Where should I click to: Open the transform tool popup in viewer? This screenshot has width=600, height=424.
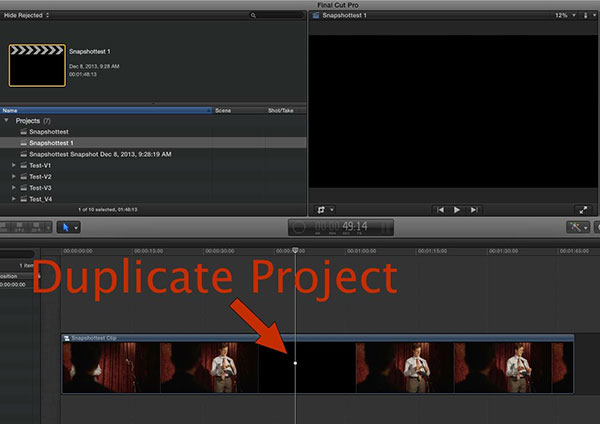click(x=332, y=210)
